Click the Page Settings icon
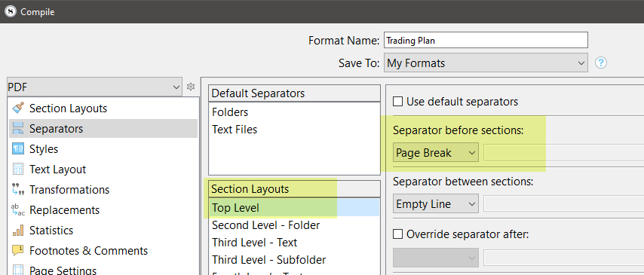This screenshot has height=275, width=644. click(x=18, y=270)
